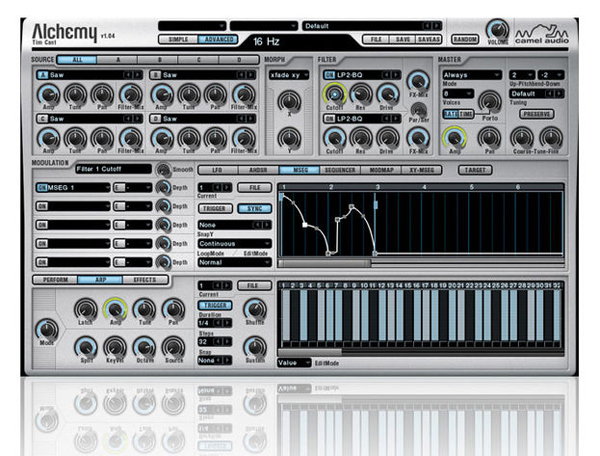Image resolution: width=600 pixels, height=456 pixels.
Task: Click the SAVEAS button
Action: [x=430, y=39]
